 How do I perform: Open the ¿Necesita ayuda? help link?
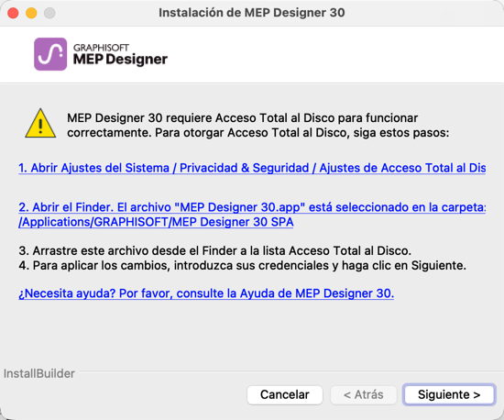coord(206,293)
